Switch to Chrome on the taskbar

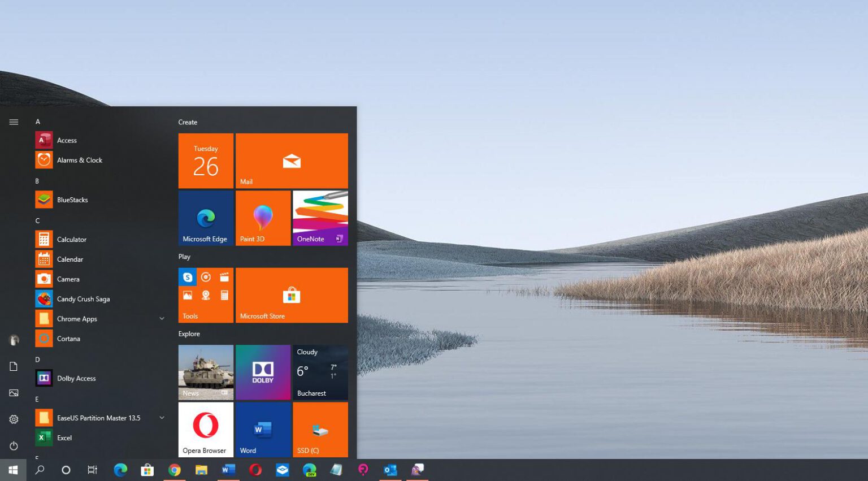click(x=175, y=470)
